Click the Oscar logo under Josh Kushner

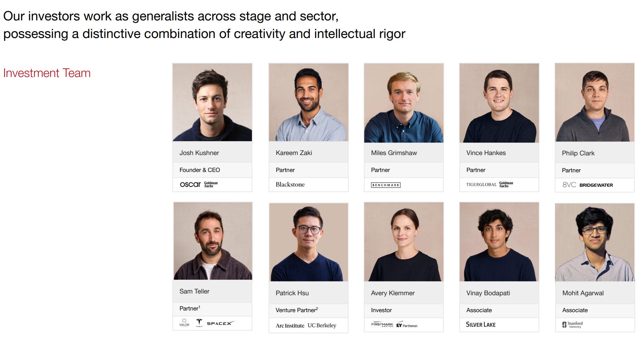(x=190, y=184)
